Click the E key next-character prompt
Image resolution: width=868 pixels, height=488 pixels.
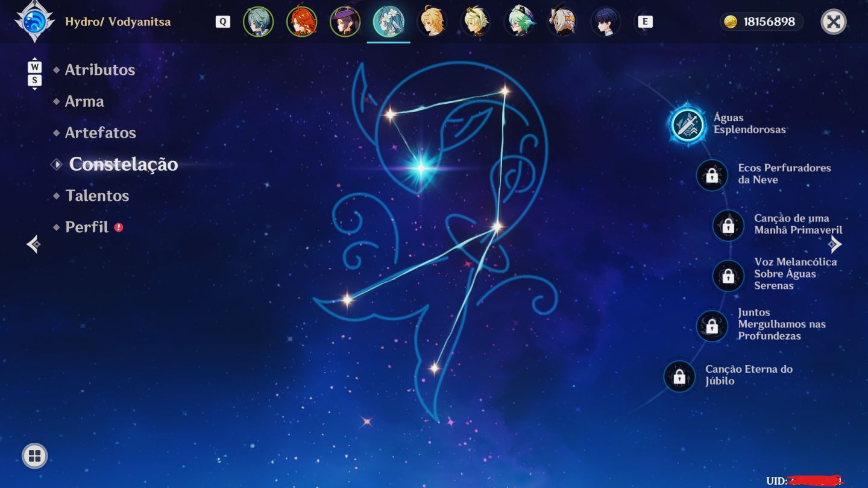click(x=645, y=22)
